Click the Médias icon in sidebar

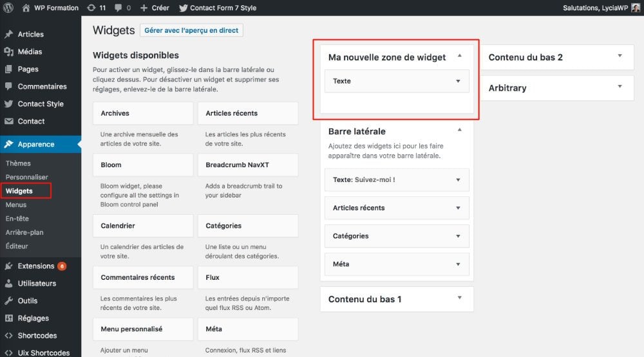tap(8, 51)
